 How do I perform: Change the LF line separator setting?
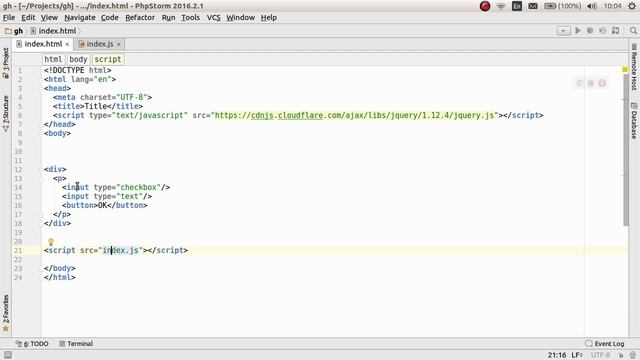(576, 355)
